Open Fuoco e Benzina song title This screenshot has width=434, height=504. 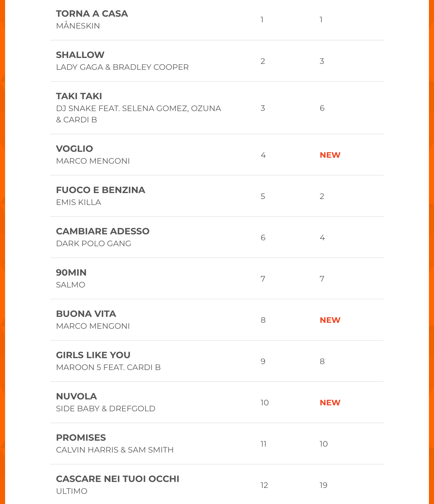point(101,190)
